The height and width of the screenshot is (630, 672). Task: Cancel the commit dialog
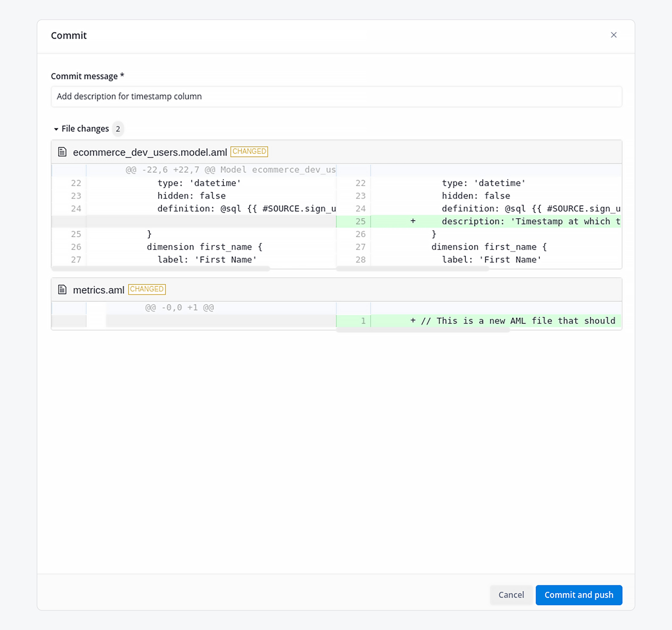511,595
